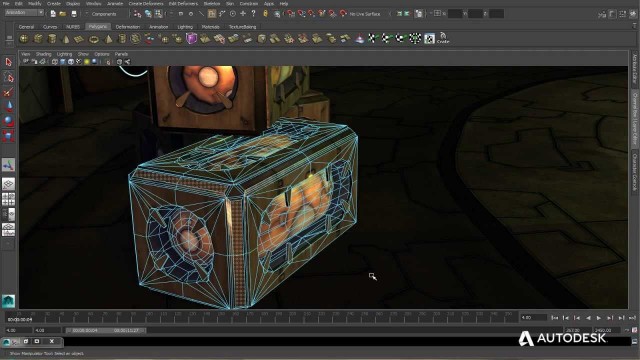Toggle snap to points plus icon
The width and height of the screenshot is (640, 360).
click(x=243, y=14)
